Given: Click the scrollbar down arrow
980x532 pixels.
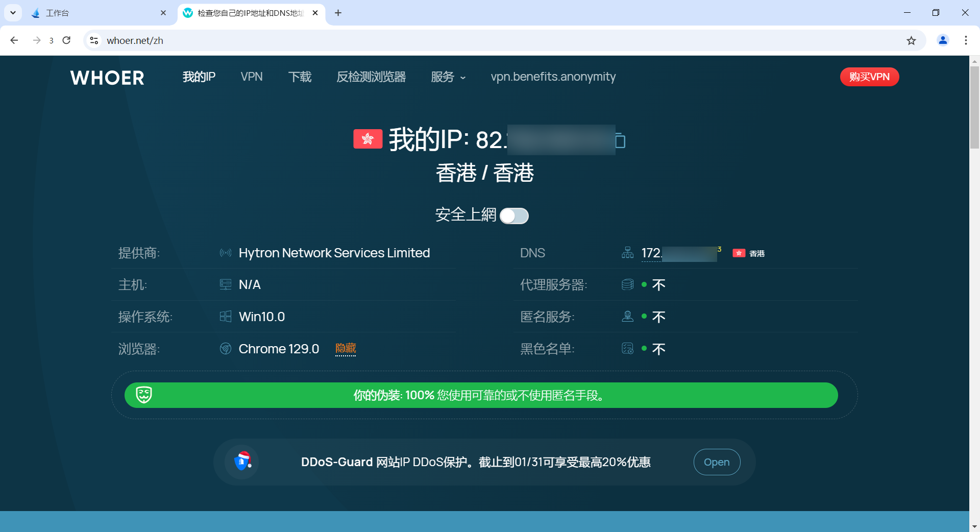Looking at the screenshot, I should click(x=974, y=526).
